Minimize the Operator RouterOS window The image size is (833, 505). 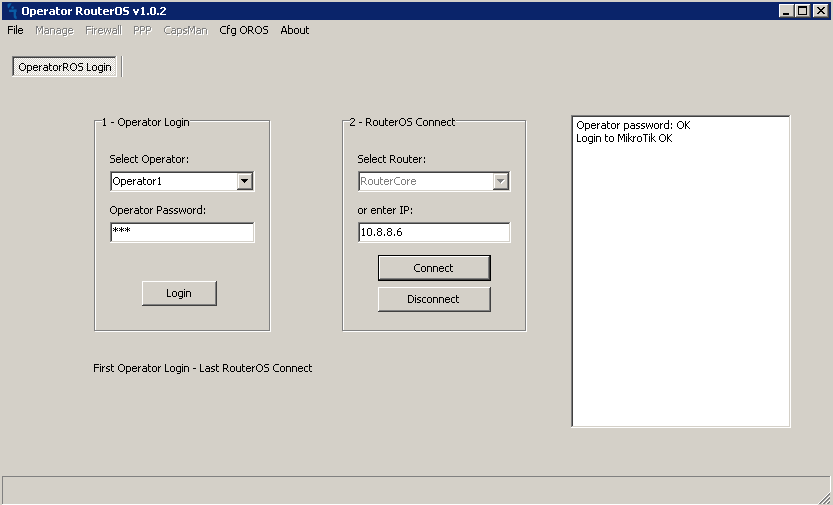786,11
